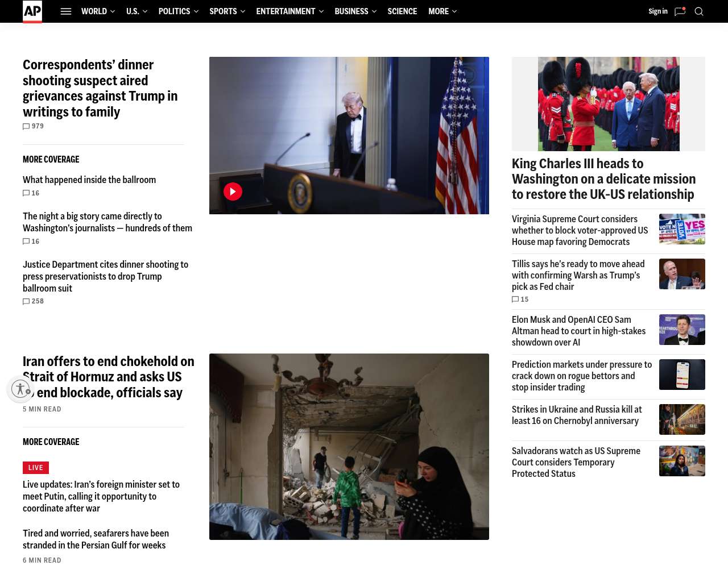Open the notifications chat icon
This screenshot has width=728, height=582.
tap(680, 11)
